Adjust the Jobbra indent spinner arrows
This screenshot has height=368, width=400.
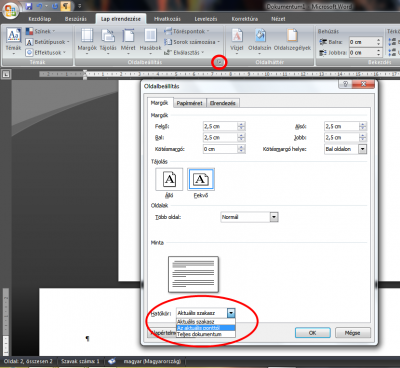coord(378,52)
